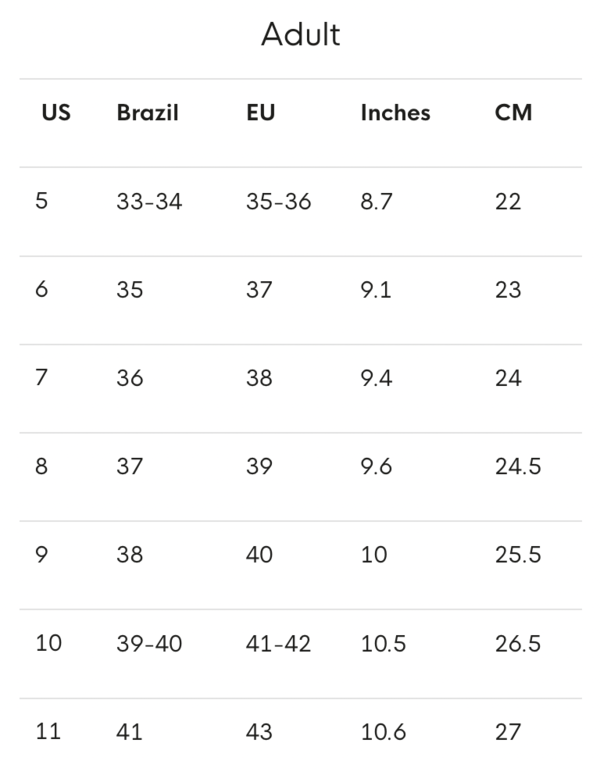Click Brazil size 33-34 cell
Screen dimensions: 600x775
tap(149, 202)
